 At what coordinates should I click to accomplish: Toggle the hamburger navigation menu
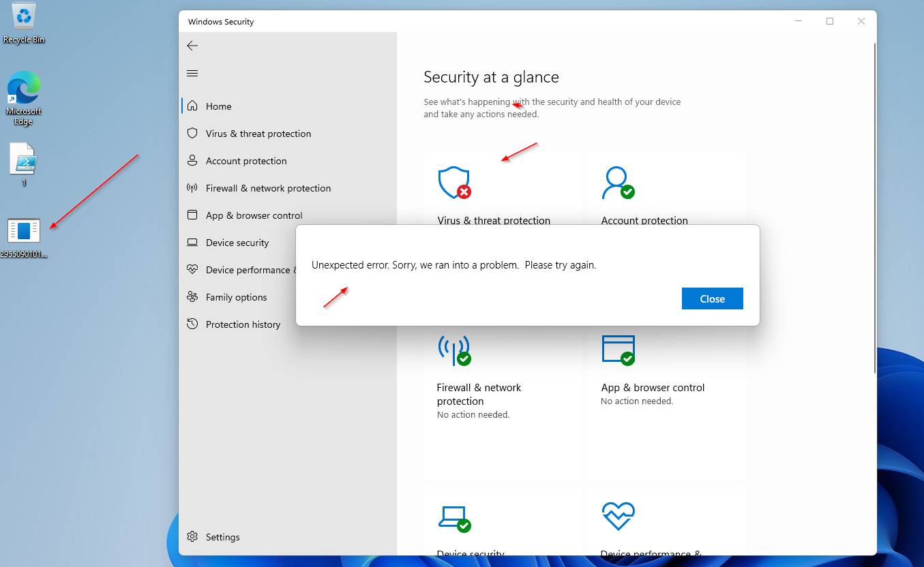coord(192,74)
